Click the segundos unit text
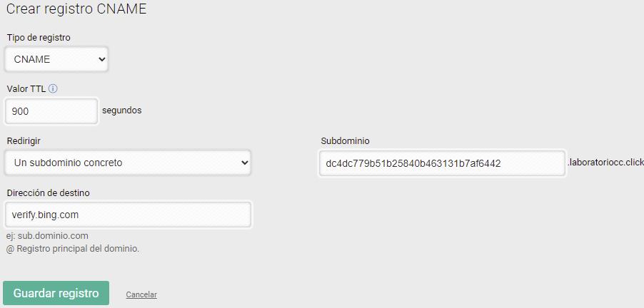The height and width of the screenshot is (308, 644). coord(121,111)
